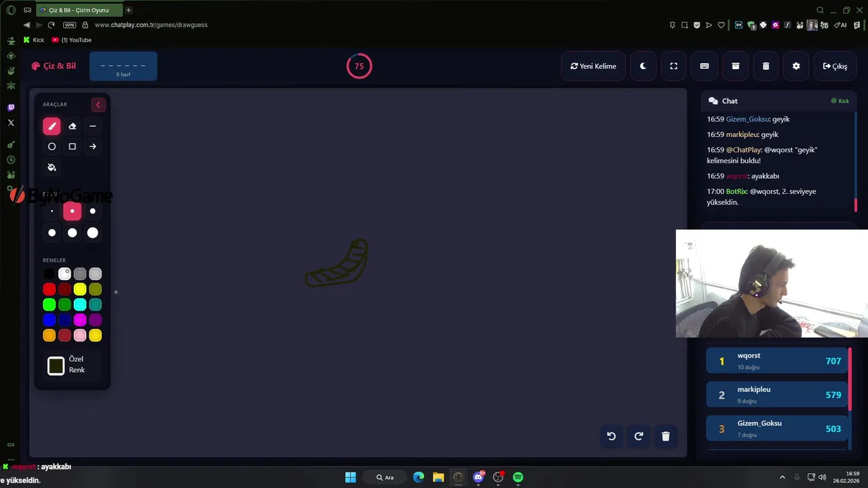
Task: Select the brush drawing tool
Action: tap(52, 126)
